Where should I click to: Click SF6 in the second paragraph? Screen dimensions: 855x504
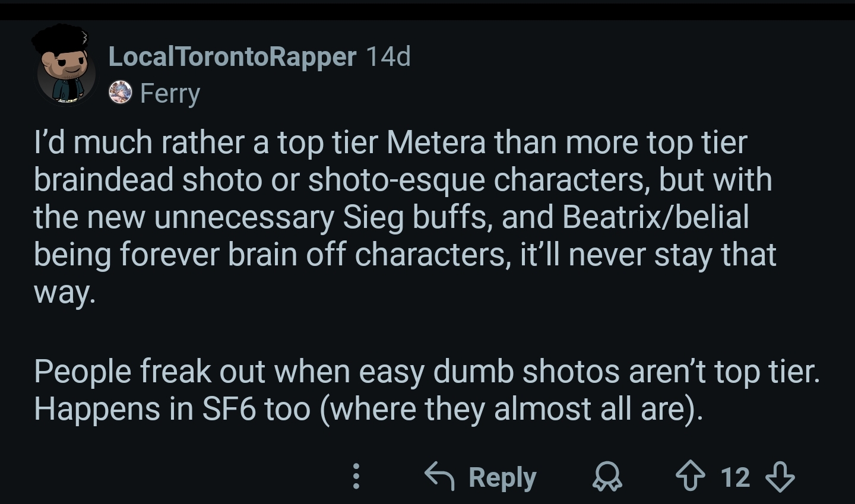coord(229,409)
